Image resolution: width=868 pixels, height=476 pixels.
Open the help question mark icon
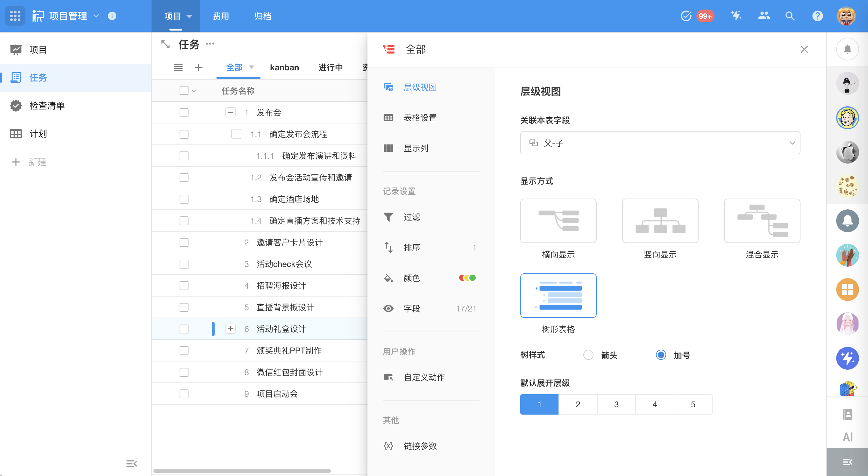pos(817,16)
